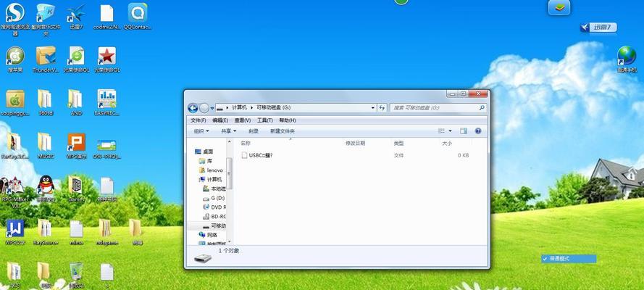The width and height of the screenshot is (644, 290).
Task: Open the 查看(V) menu
Action: click(x=243, y=120)
